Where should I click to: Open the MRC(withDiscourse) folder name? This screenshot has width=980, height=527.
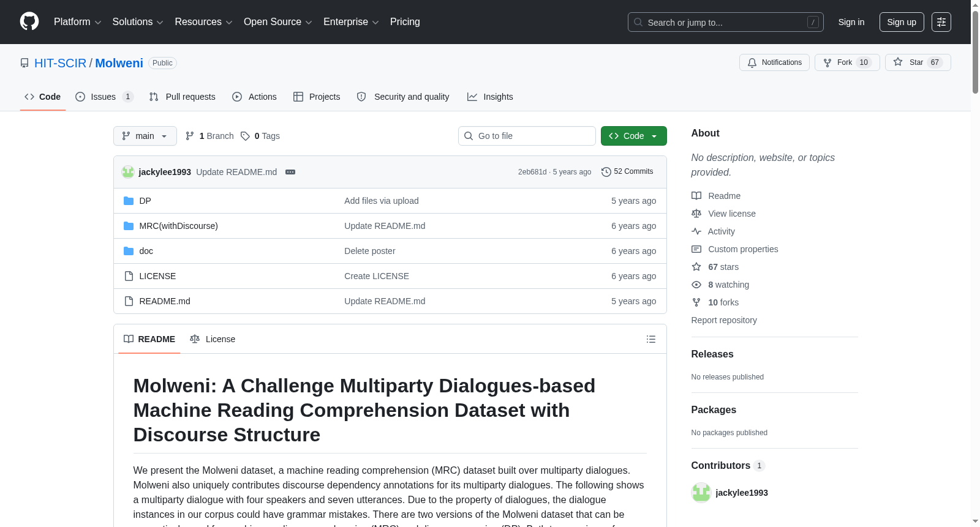point(179,226)
